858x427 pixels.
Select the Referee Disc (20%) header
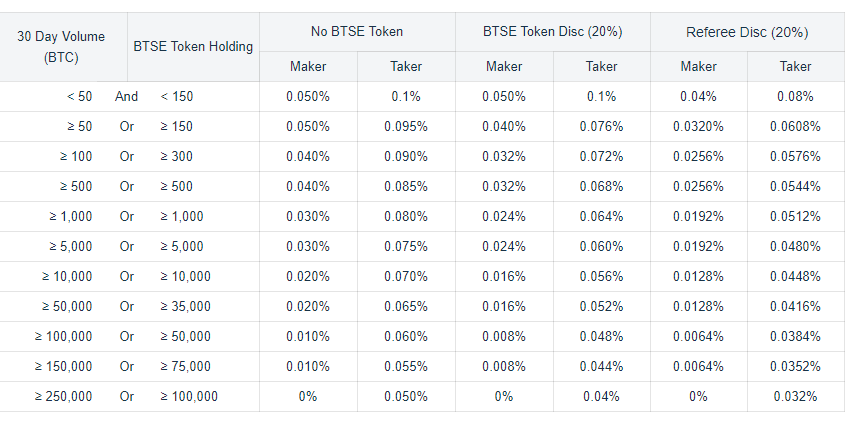click(747, 32)
